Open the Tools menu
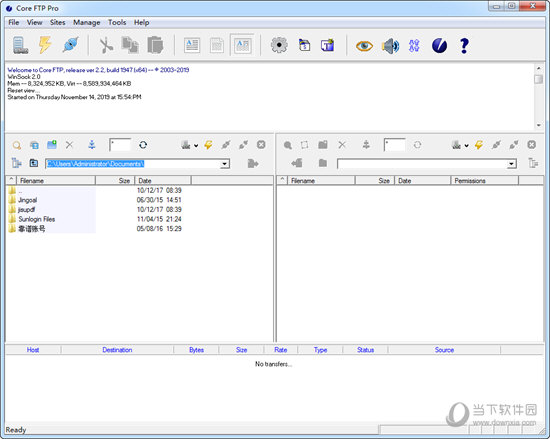Image resolution: width=550 pixels, height=439 pixels. 117,22
